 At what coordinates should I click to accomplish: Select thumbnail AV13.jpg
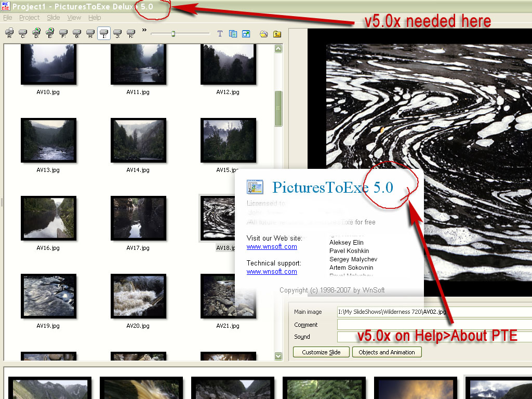[x=48, y=140]
